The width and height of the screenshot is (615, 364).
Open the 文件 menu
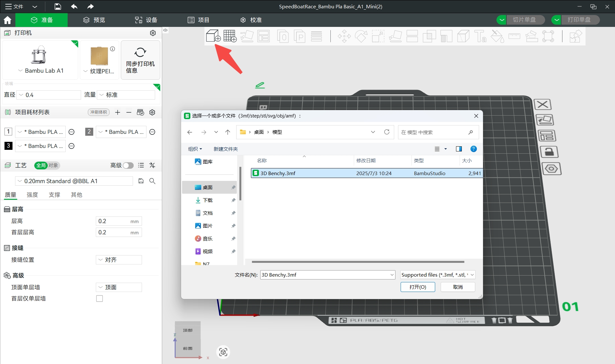point(14,6)
